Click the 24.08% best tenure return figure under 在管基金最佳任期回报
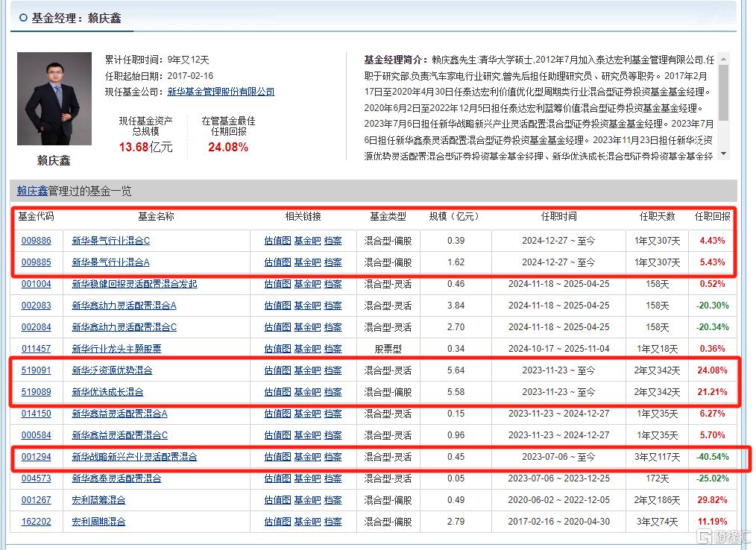Viewport: 756px width, 550px height. pyautogui.click(x=228, y=147)
